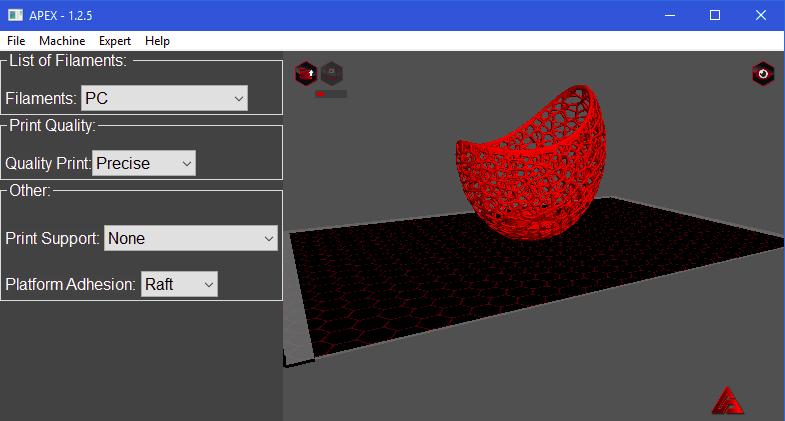Click the red APEX triangle logo
Screen dimensions: 785x421
tap(727, 400)
